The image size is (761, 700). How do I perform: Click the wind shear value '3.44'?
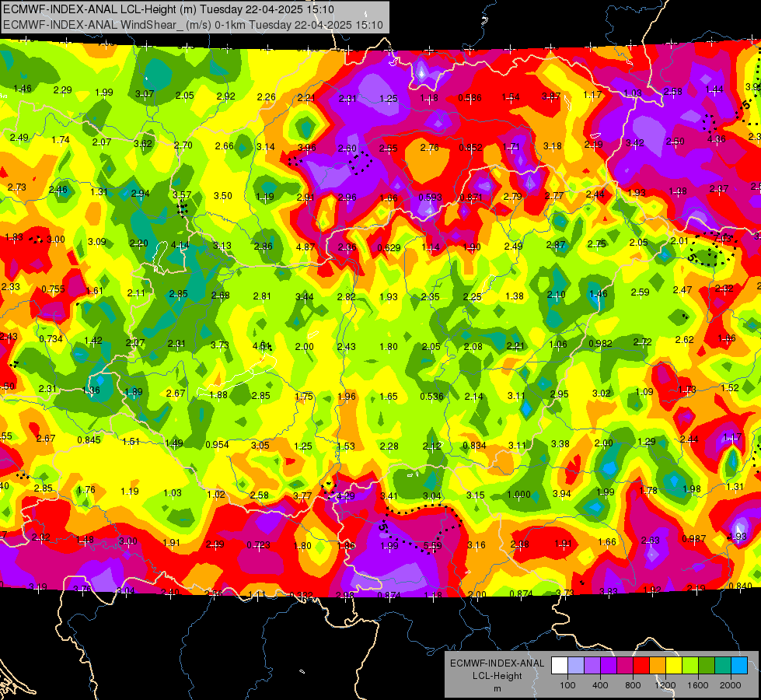point(304,296)
